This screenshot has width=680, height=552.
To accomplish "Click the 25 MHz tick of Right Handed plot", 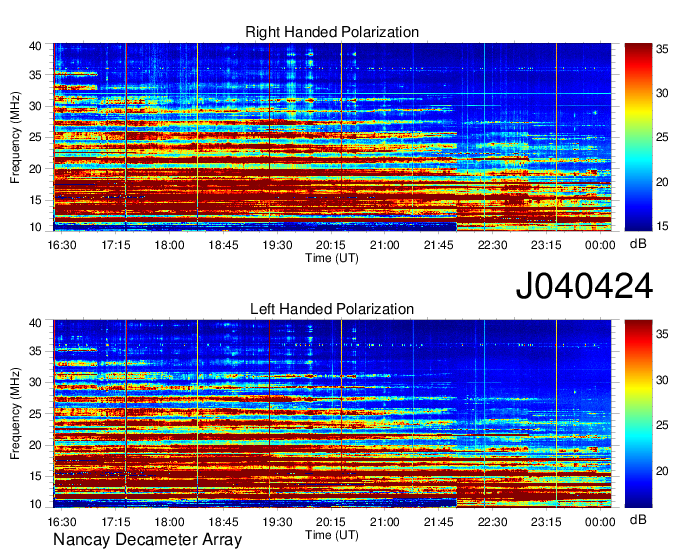I will pyautogui.click(x=35, y=137).
